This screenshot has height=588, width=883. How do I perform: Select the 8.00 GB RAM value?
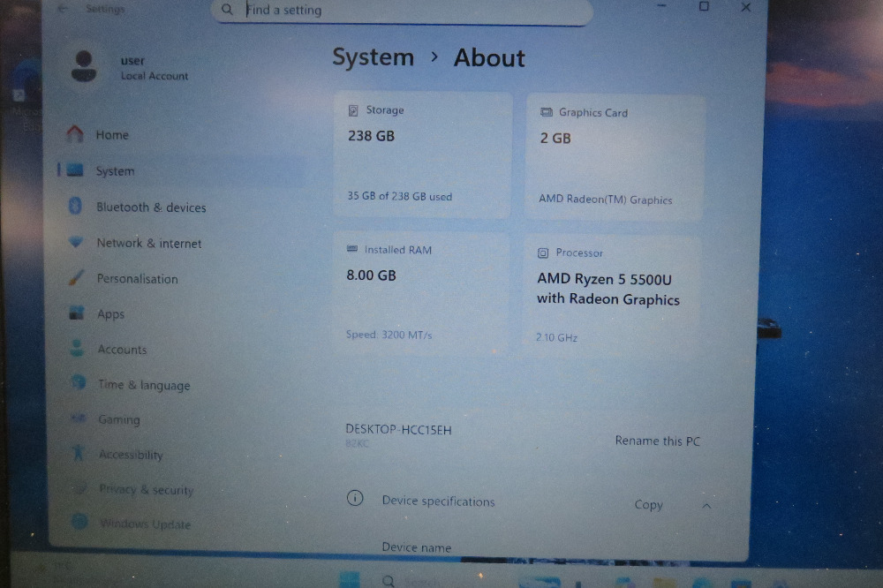371,275
